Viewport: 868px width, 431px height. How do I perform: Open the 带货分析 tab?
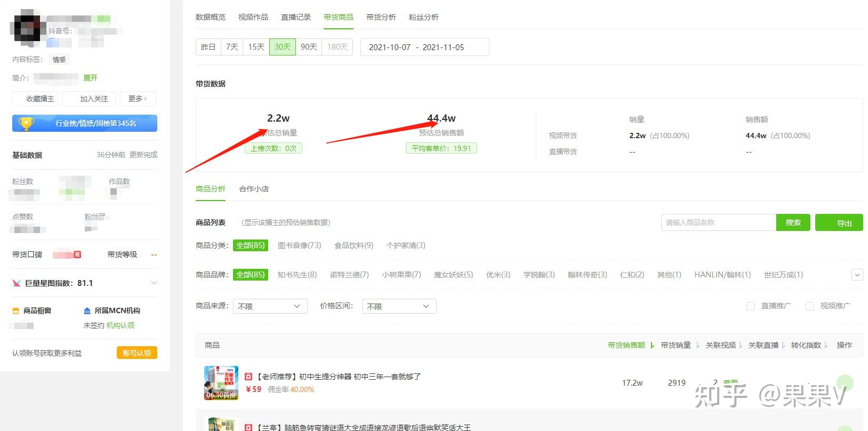click(381, 17)
